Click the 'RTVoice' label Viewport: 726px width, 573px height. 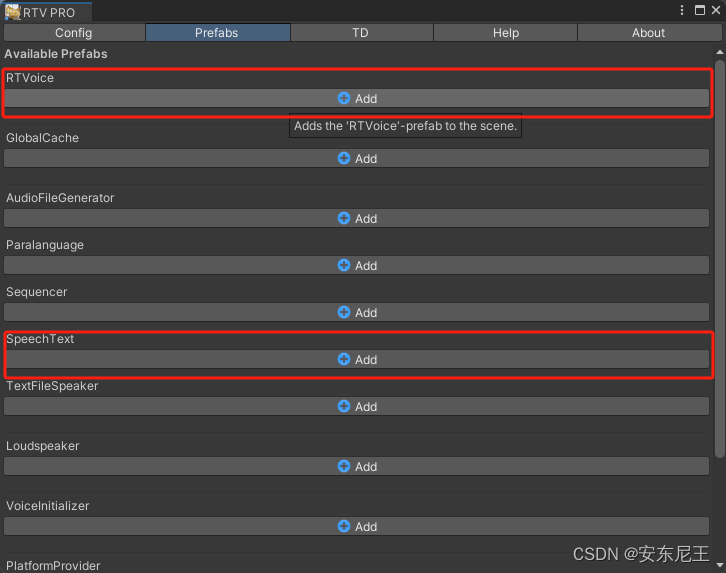coord(30,78)
